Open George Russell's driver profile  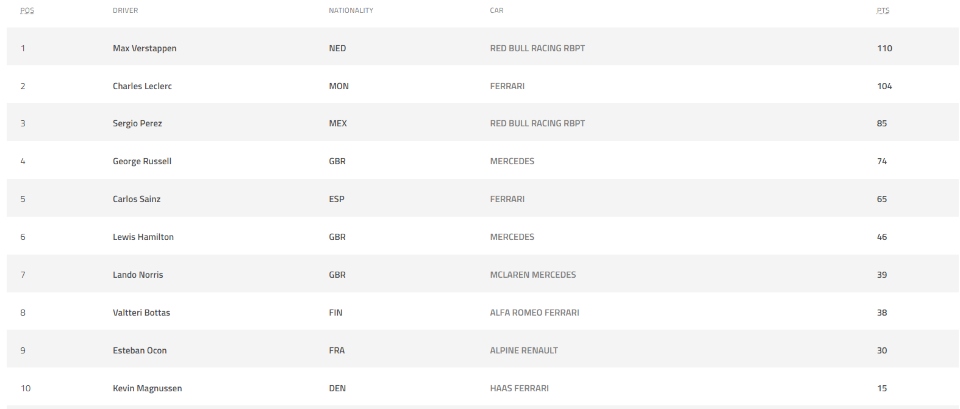[142, 162]
